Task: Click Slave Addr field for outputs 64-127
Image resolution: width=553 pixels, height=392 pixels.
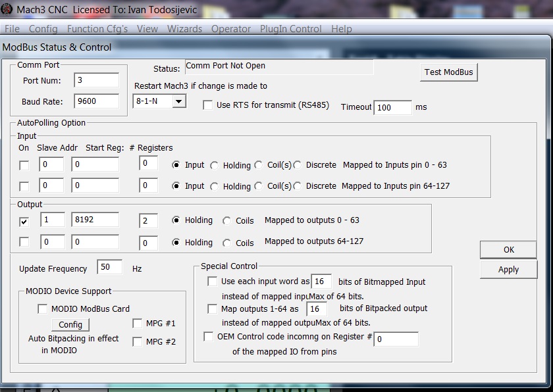Action: (x=53, y=242)
